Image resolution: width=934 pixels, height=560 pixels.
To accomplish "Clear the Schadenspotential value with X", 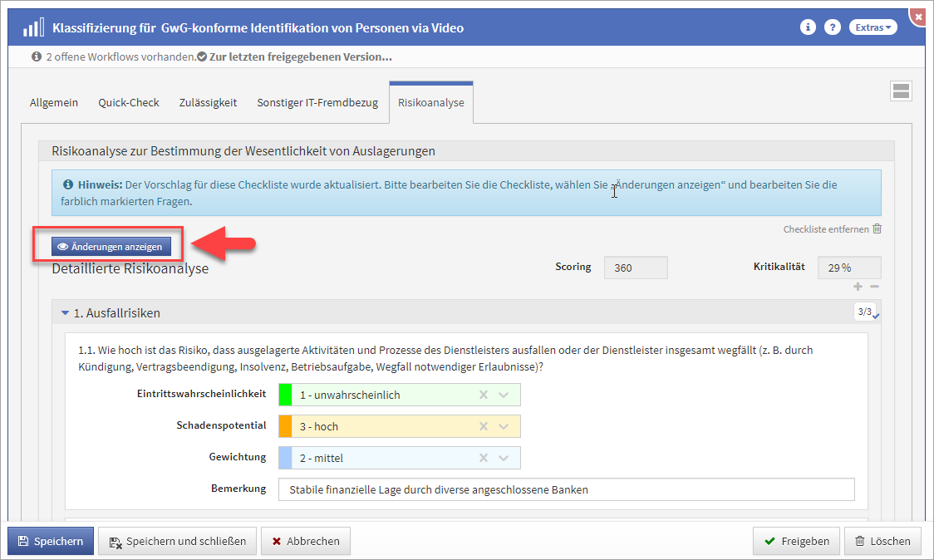I will (484, 426).
